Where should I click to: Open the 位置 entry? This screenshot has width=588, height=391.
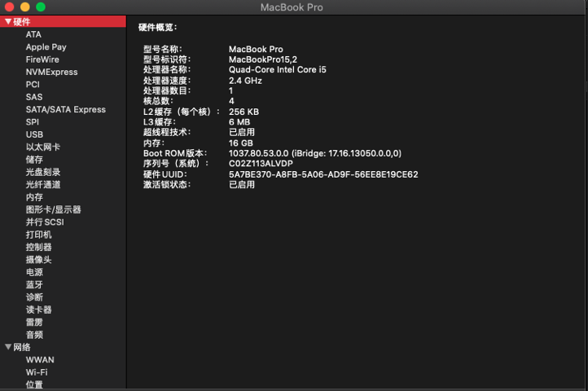[x=34, y=384]
